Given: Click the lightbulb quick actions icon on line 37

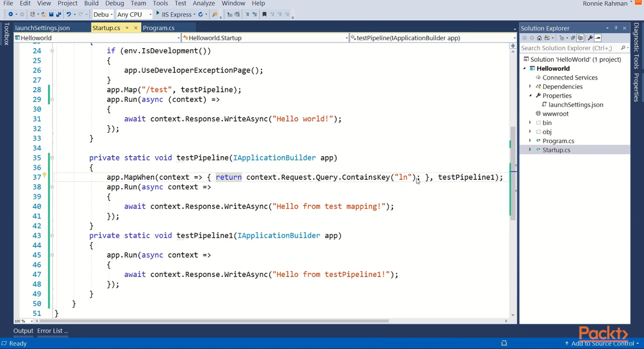Looking at the screenshot, I should click(x=44, y=176).
